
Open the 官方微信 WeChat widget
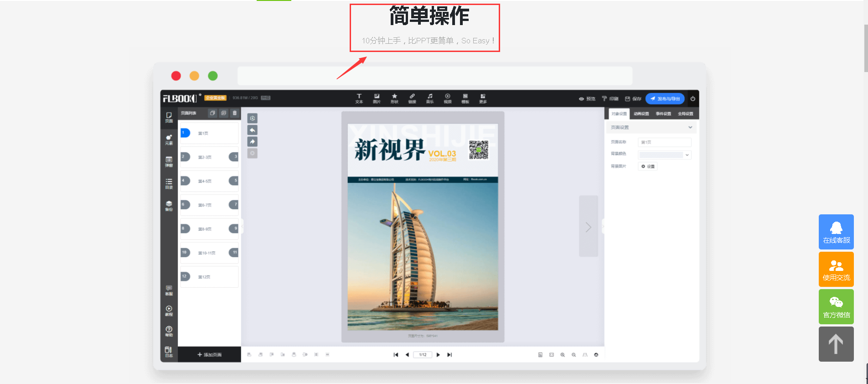836,306
